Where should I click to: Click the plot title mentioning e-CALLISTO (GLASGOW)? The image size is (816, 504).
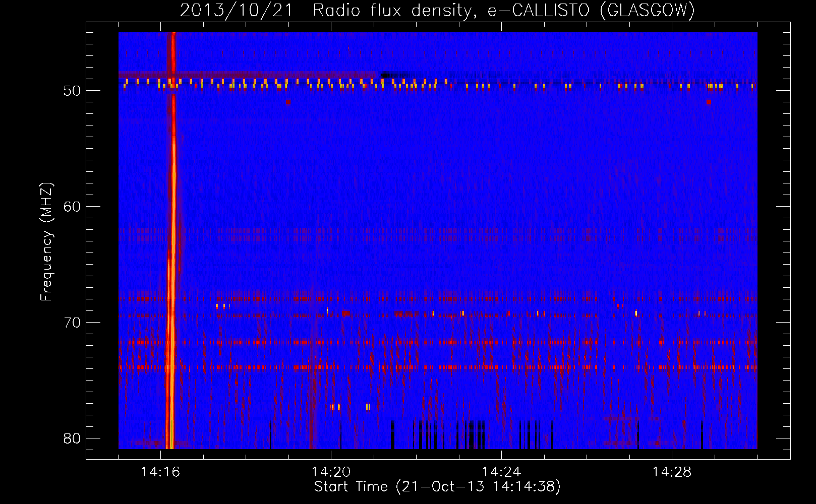tap(437, 10)
